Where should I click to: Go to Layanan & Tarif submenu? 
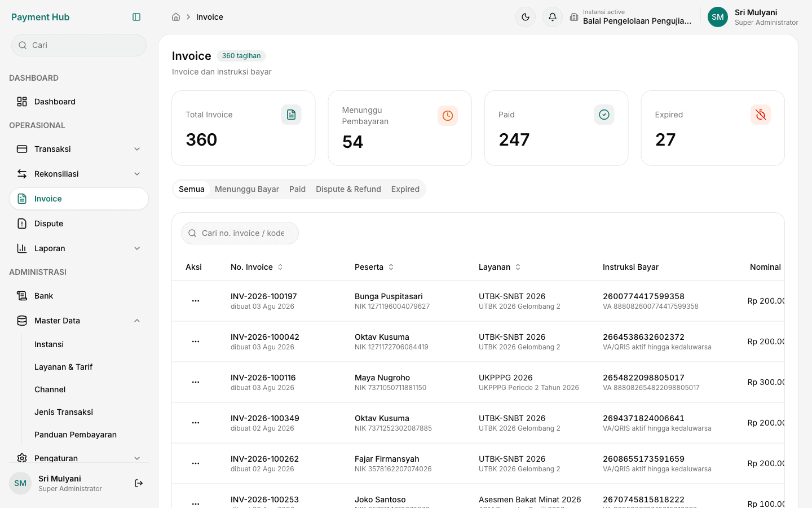85,367
